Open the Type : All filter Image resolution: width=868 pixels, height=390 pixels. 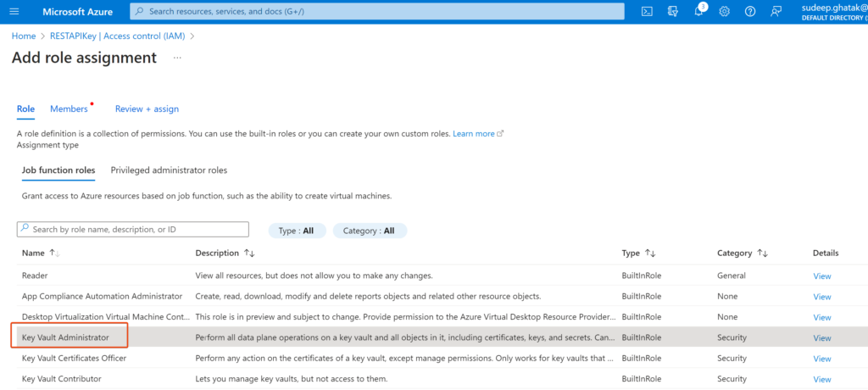point(297,231)
